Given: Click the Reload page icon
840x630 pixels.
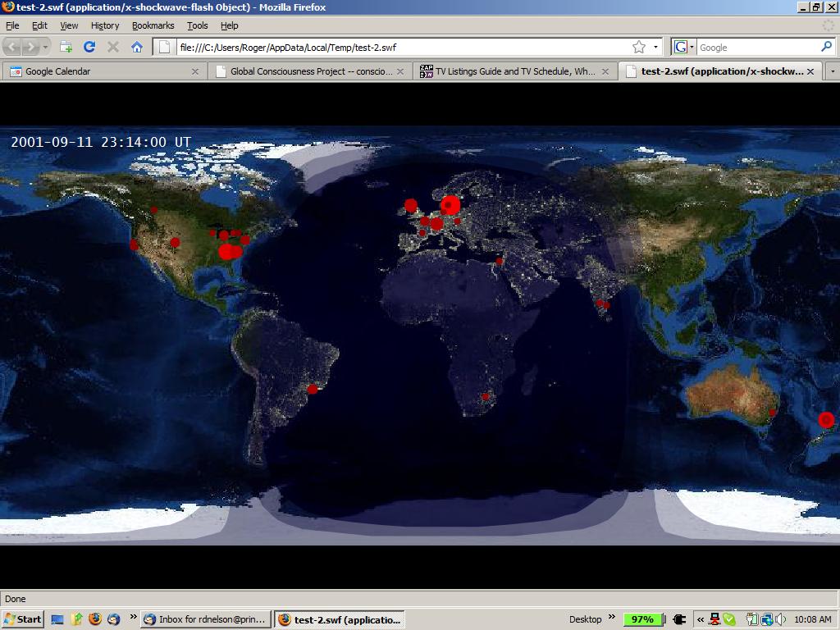Looking at the screenshot, I should (89, 48).
